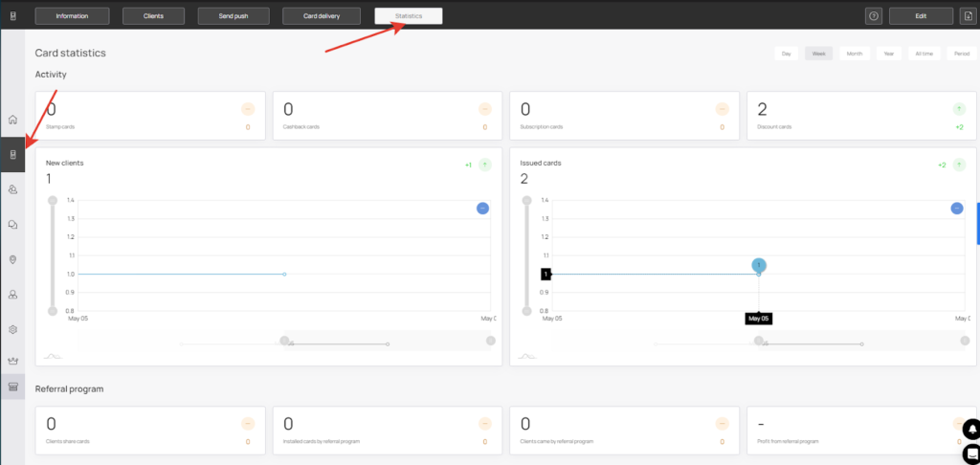Open the custom Period selector
Screen dimensions: 980x465
coord(961,54)
